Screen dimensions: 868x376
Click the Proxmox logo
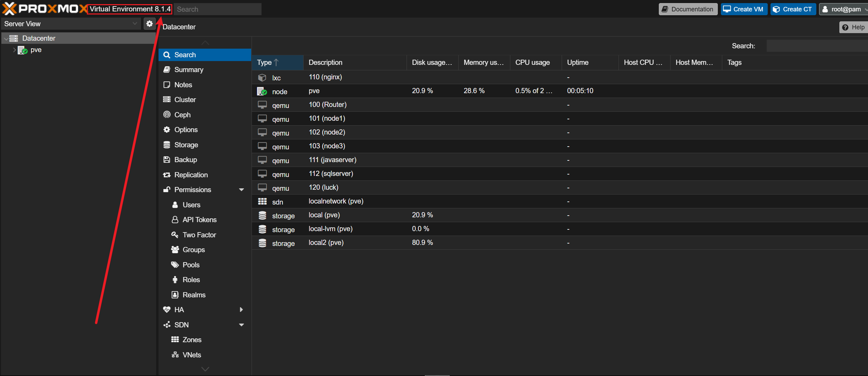(x=44, y=9)
